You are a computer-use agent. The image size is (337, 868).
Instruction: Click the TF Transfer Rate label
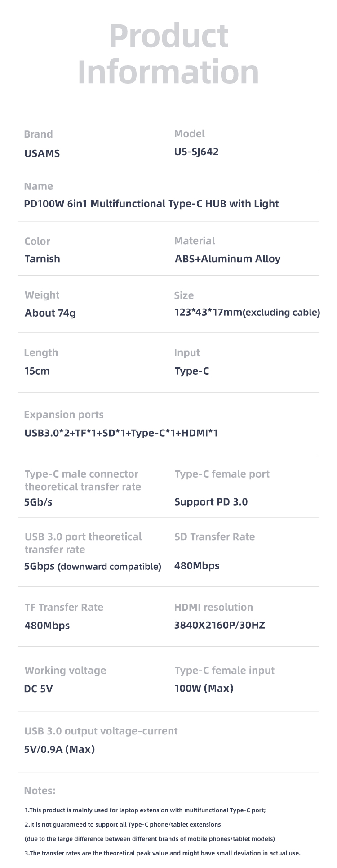coord(64,607)
